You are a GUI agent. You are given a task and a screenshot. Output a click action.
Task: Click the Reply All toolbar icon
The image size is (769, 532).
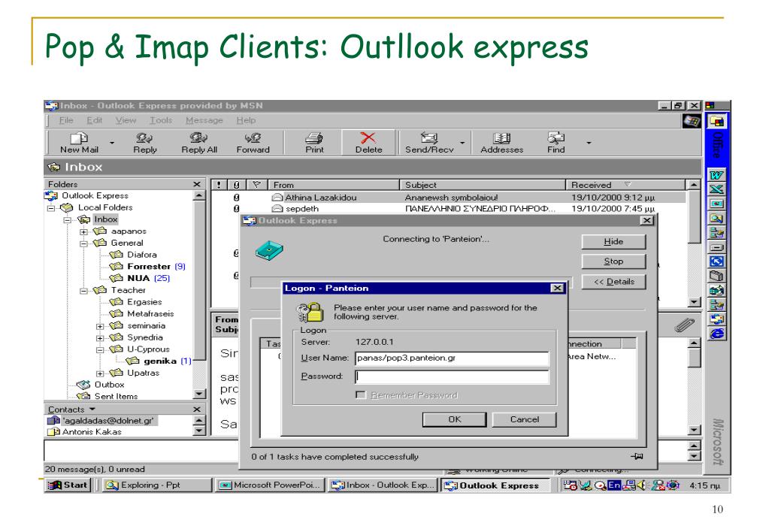(x=199, y=143)
